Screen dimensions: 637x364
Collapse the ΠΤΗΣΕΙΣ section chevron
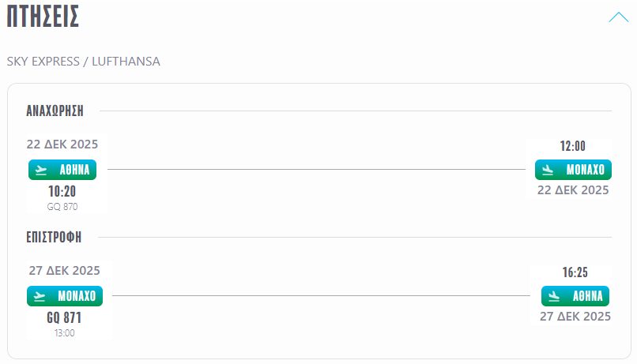pyautogui.click(x=618, y=17)
